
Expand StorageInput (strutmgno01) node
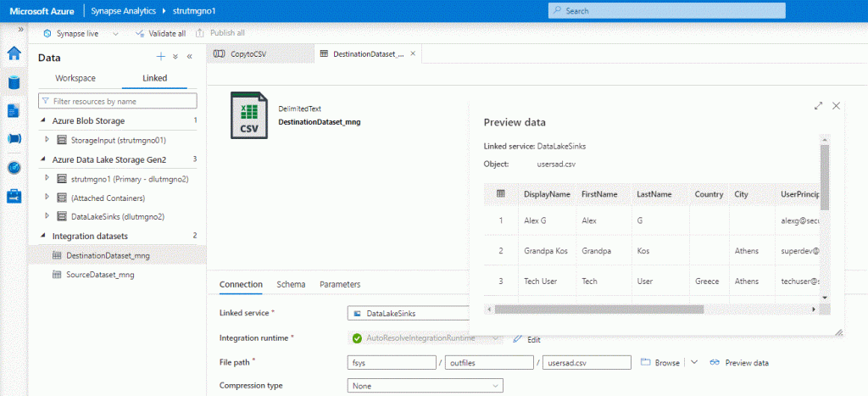point(47,140)
